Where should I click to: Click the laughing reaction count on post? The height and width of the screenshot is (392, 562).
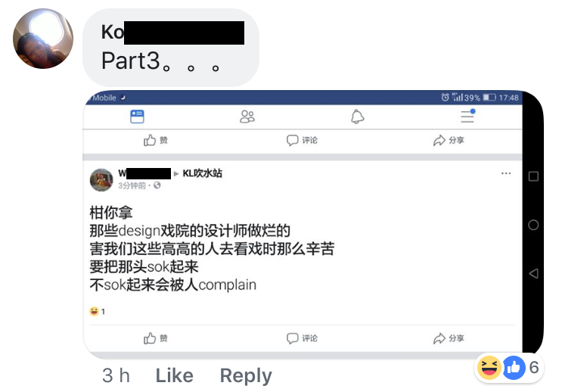pyautogui.click(x=97, y=311)
